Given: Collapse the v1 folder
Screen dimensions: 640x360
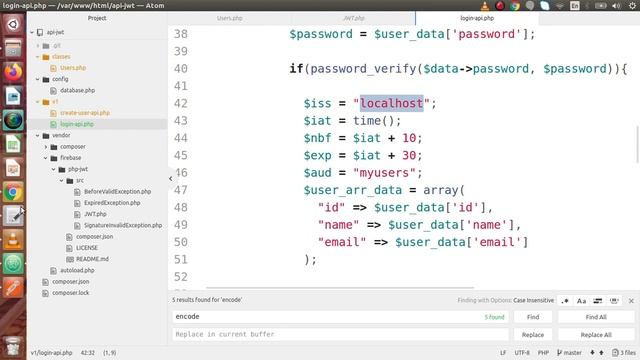Looking at the screenshot, I should 38,102.
